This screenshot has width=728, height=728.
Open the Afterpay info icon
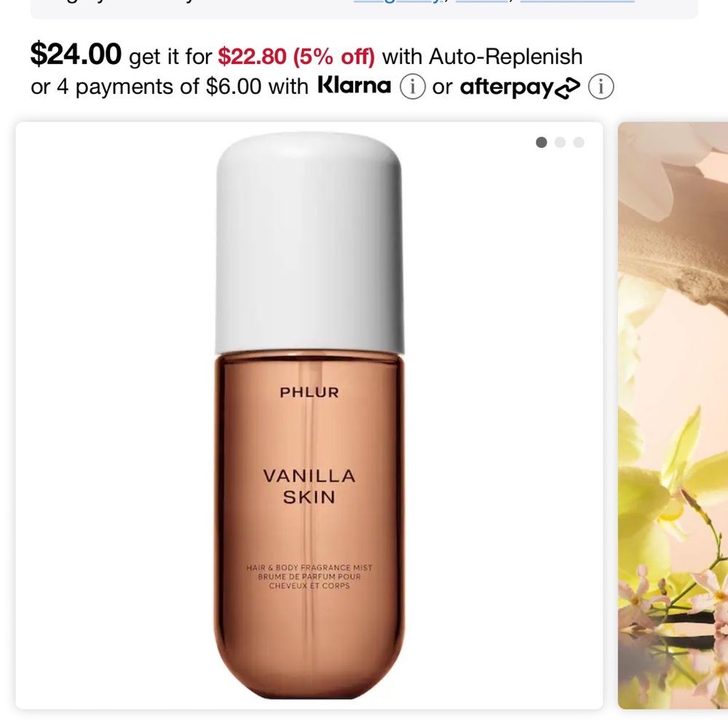point(601,87)
